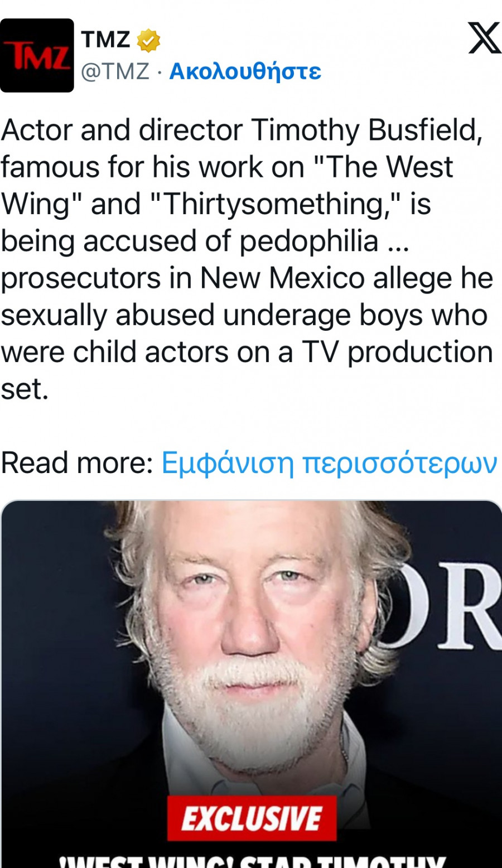Open the @TMZ handle
This screenshot has width=502, height=868.
click(115, 71)
